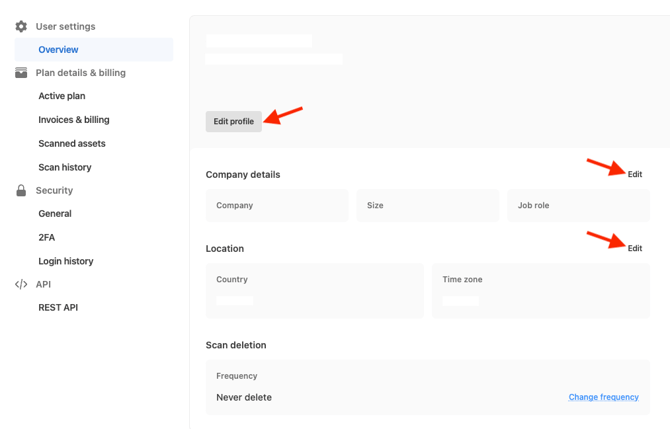Open REST API settings

[x=58, y=308]
